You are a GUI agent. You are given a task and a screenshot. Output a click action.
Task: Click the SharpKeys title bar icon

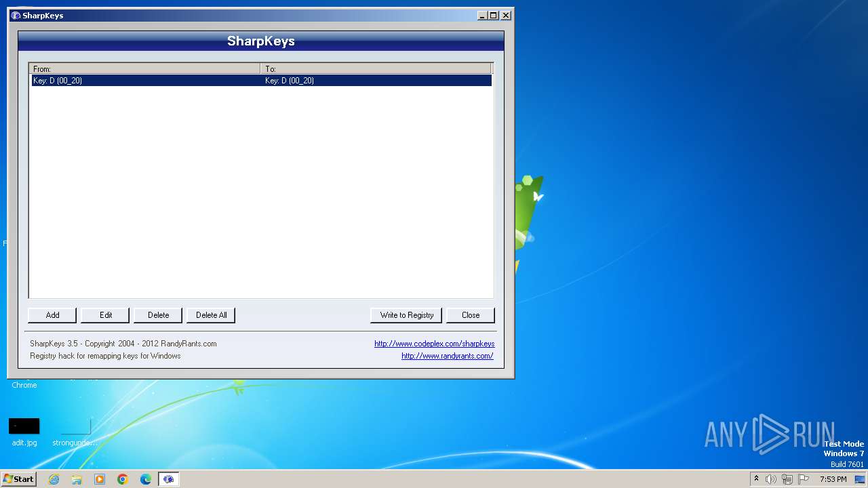[16, 15]
